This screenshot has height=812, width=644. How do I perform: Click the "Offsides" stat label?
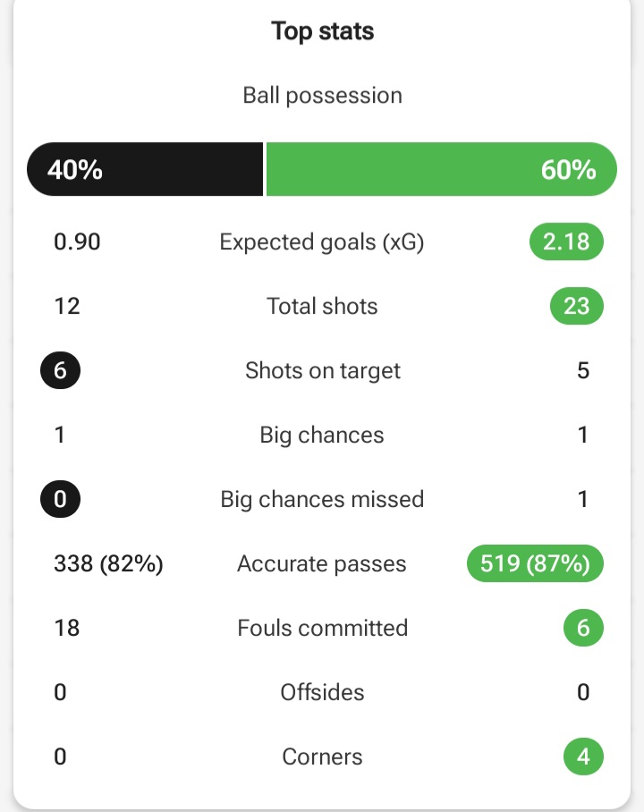(x=322, y=693)
